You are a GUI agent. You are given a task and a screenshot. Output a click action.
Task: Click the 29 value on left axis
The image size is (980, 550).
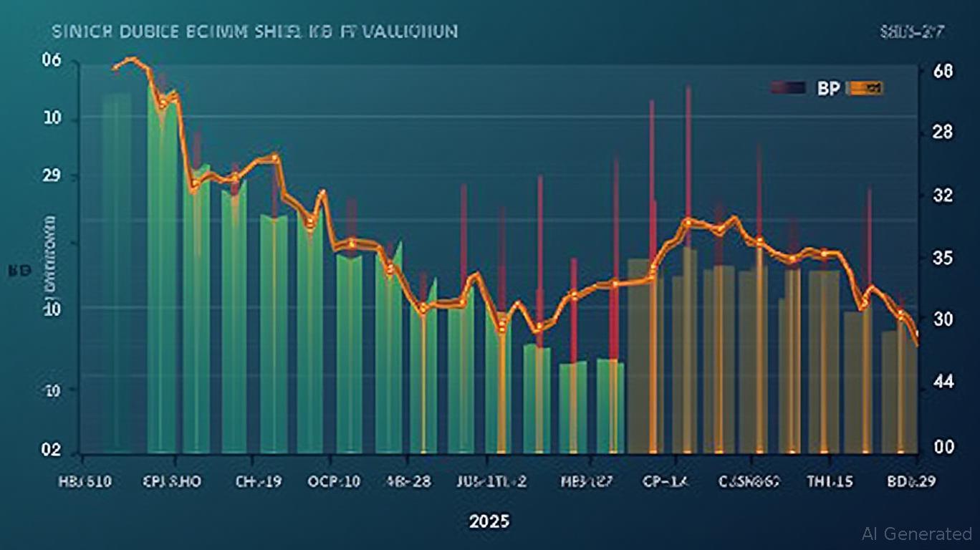click(52, 176)
